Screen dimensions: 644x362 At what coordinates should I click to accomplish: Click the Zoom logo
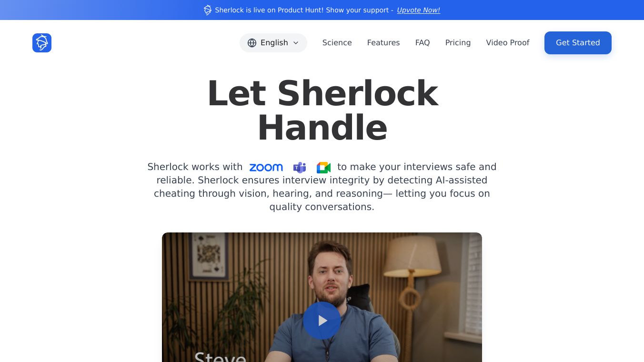tap(266, 168)
